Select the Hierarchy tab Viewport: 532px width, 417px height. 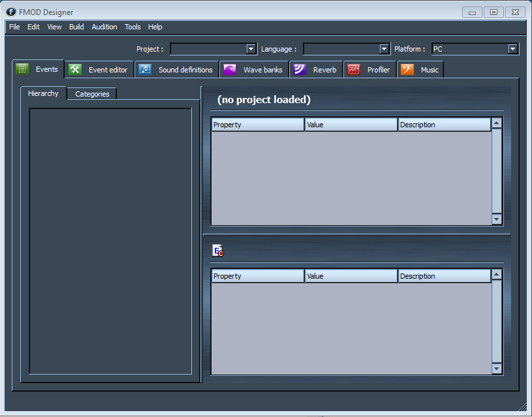coord(43,93)
